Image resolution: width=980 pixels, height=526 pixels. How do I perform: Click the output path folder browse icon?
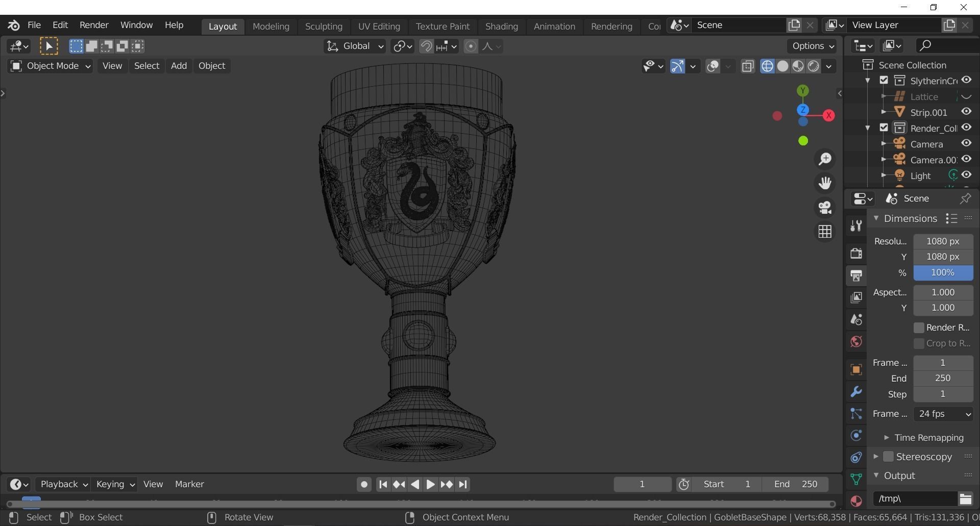pyautogui.click(x=965, y=498)
